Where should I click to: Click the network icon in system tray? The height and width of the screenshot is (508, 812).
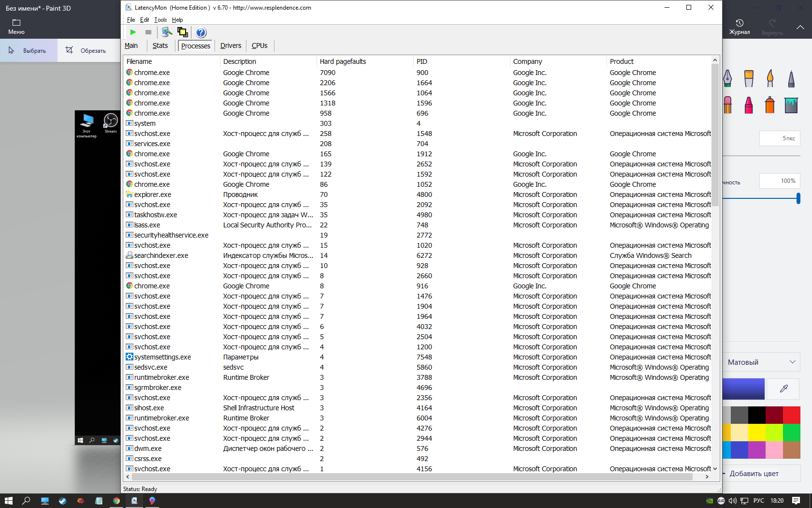745,501
